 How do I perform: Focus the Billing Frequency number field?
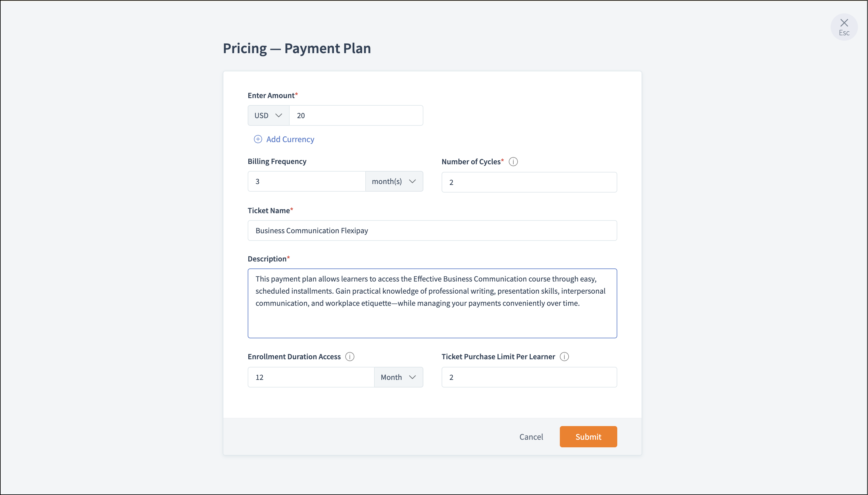coord(306,182)
